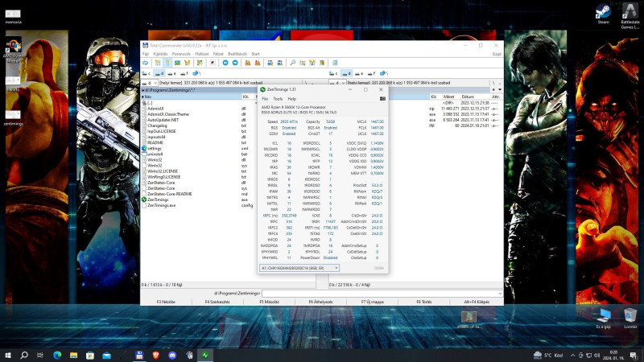
Task: Open File Explorer from taskbar
Action: [73, 355]
